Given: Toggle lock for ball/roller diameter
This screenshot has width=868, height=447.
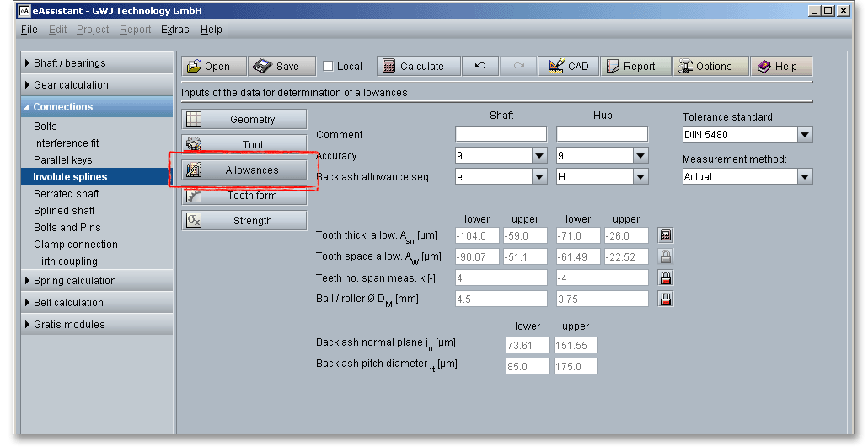Looking at the screenshot, I should pyautogui.click(x=666, y=299).
